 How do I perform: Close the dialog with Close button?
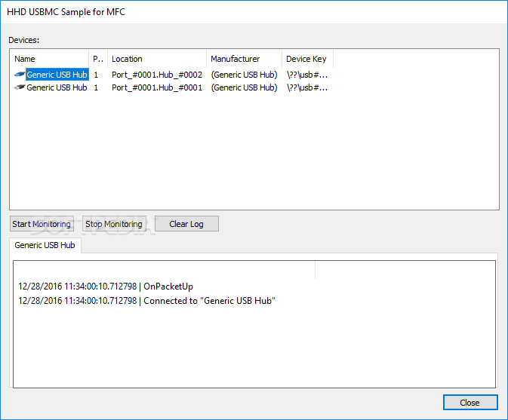pos(470,403)
